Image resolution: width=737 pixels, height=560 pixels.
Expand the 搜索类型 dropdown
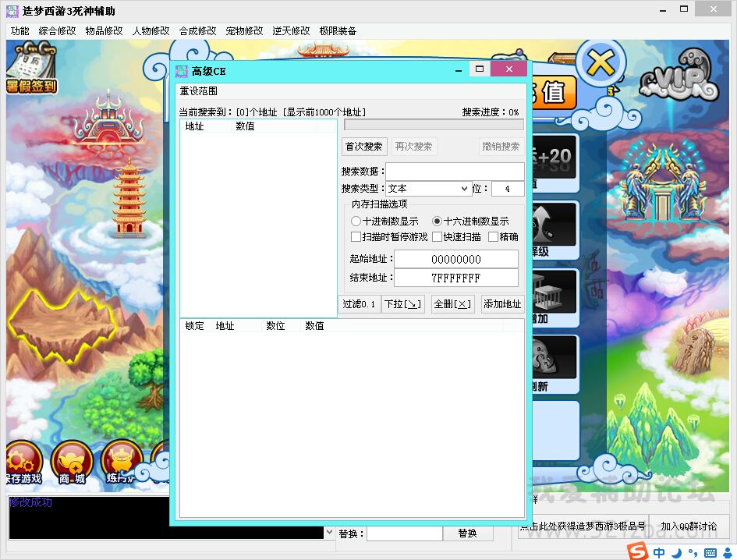(x=464, y=189)
